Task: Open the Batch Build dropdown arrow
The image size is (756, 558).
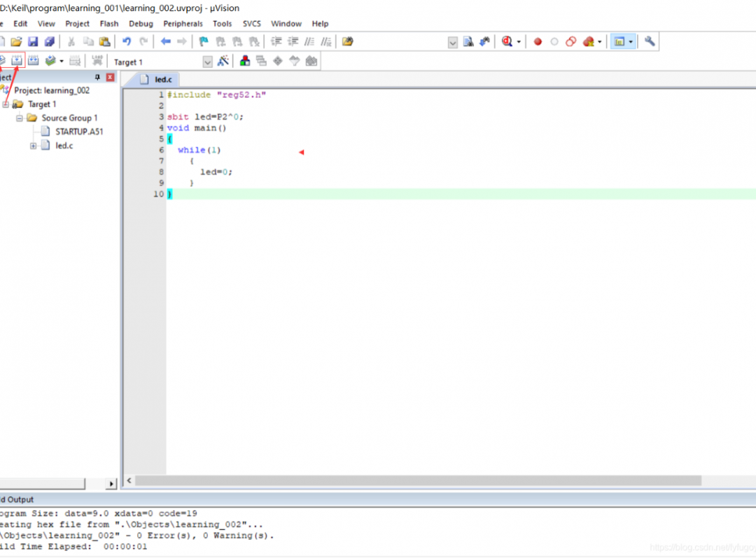Action: [x=62, y=61]
